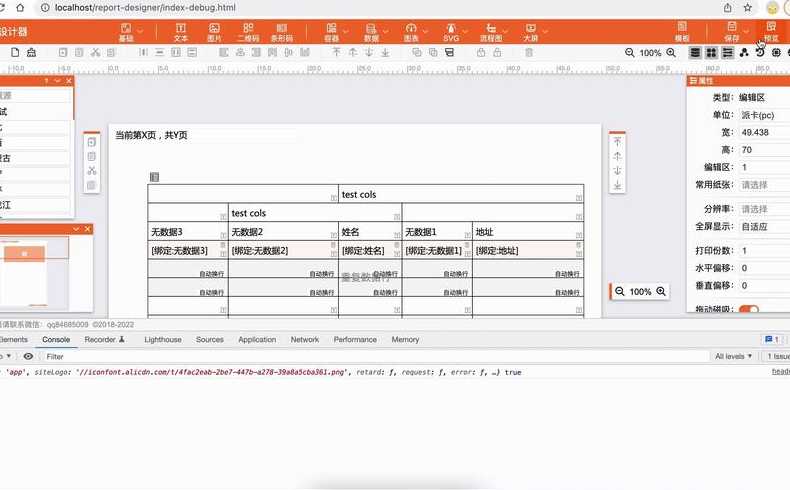
Task: Click the zoom in magnifier beside toolbar 100%
Action: [671, 53]
